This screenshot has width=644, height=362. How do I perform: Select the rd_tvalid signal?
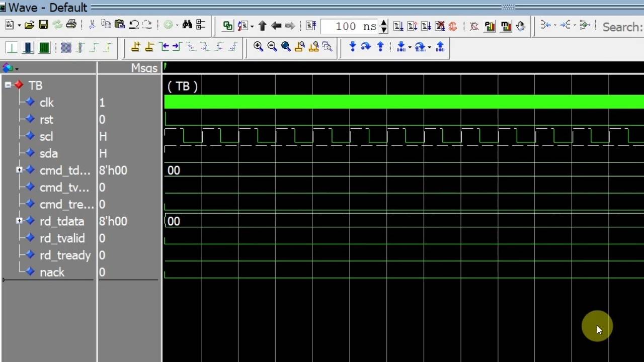click(x=62, y=238)
